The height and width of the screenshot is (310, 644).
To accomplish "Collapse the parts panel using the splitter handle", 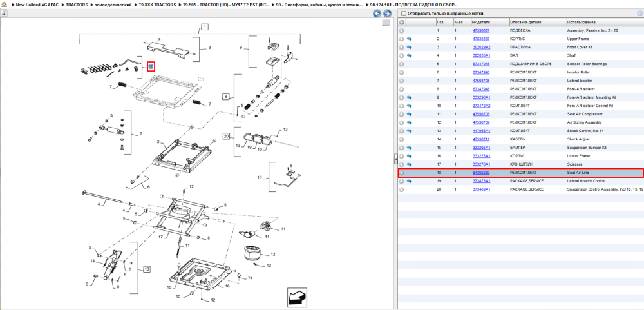I will click(x=395, y=159).
